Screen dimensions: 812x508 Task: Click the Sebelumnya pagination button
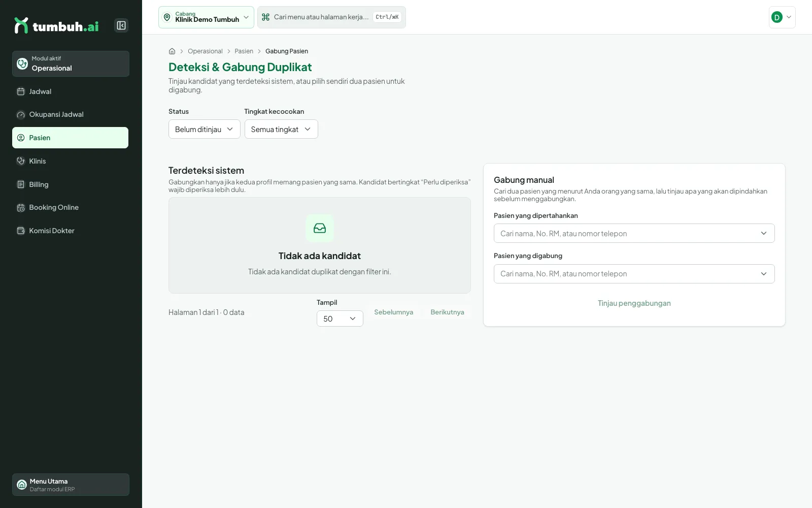click(x=394, y=312)
